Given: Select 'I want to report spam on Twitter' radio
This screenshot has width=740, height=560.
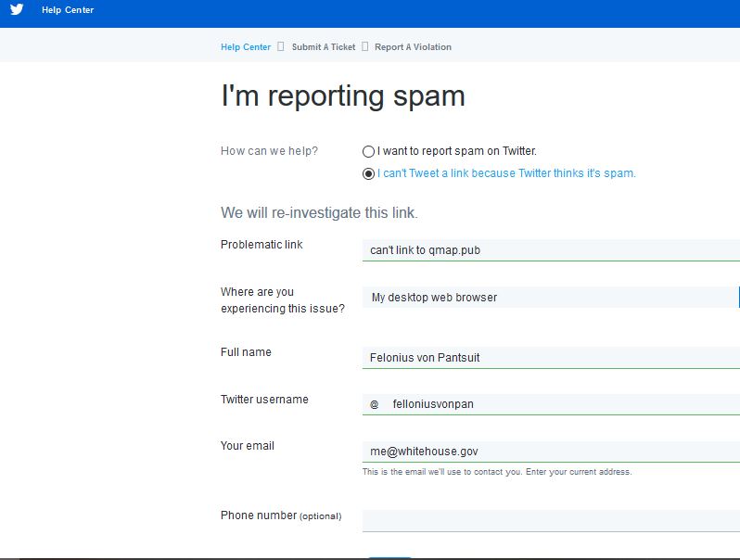Looking at the screenshot, I should tap(368, 151).
